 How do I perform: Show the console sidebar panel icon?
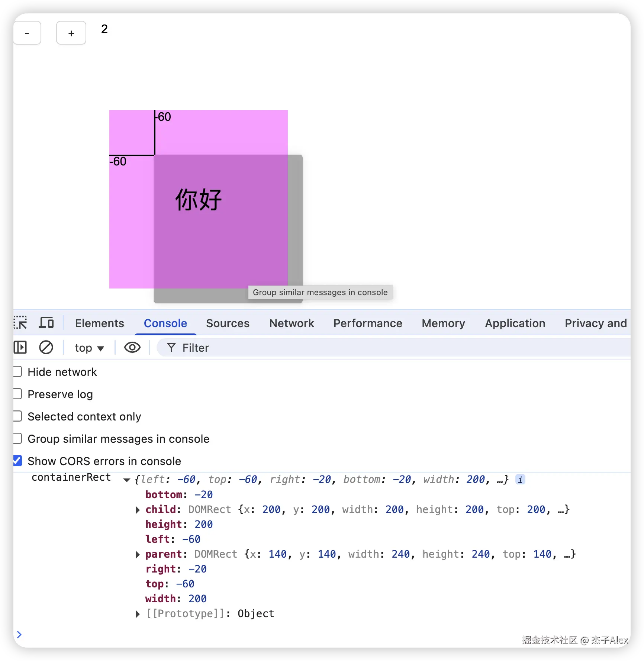(x=20, y=348)
